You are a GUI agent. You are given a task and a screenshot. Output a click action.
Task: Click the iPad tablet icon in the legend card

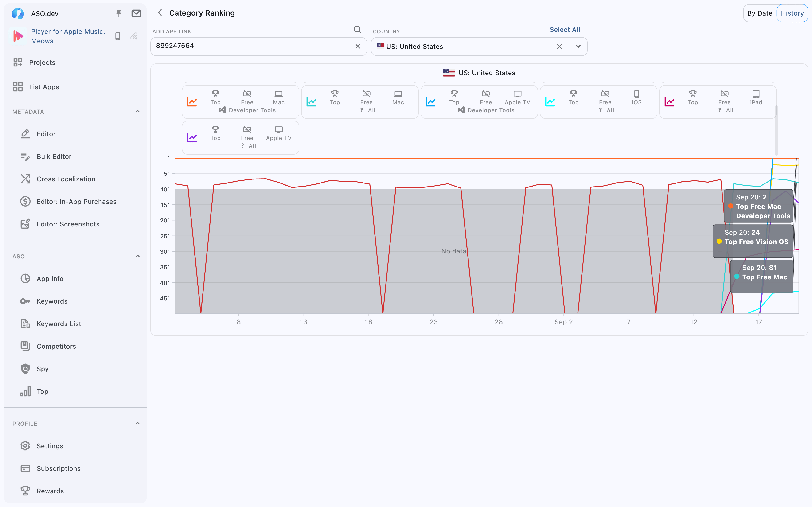(x=756, y=94)
